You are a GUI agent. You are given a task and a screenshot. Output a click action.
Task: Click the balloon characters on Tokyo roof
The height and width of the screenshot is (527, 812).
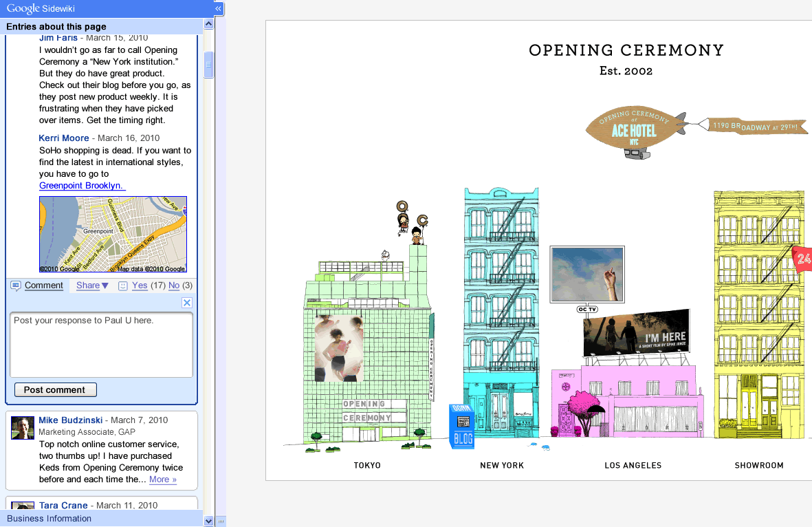(412, 223)
